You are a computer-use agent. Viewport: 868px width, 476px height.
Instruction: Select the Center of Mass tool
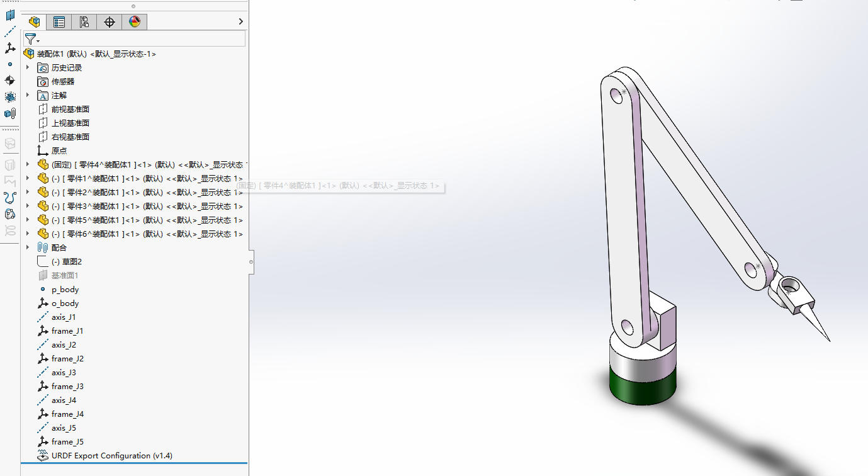click(10, 81)
